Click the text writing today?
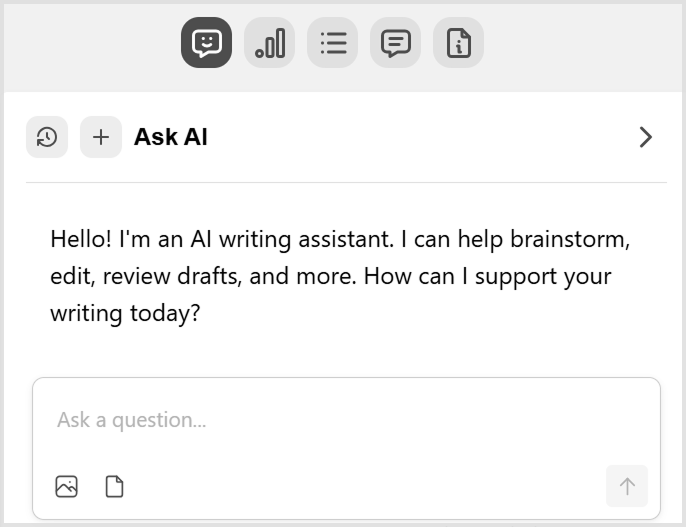This screenshot has width=686, height=527. pos(125,313)
